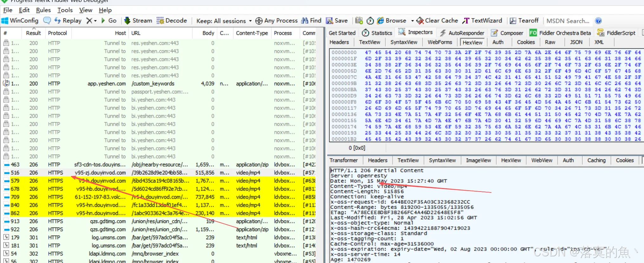Select request JSON inspector tab
Viewport: 644px width, 263px height.
click(x=576, y=42)
